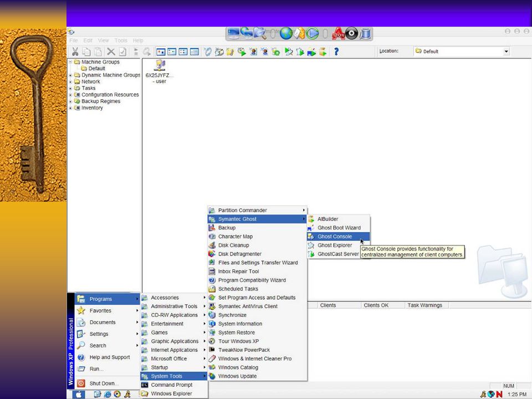Viewport: 532px width, 399px height.
Task: Choose Ghost Explorer in Symantec Ghost menu
Action: pyautogui.click(x=338, y=245)
